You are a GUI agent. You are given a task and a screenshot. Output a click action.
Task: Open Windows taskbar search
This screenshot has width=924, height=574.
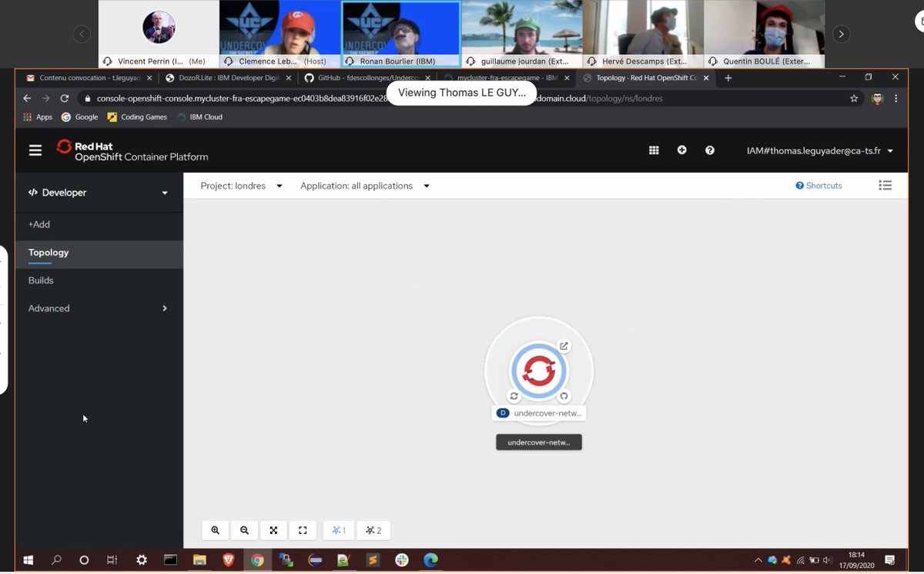pyautogui.click(x=56, y=560)
